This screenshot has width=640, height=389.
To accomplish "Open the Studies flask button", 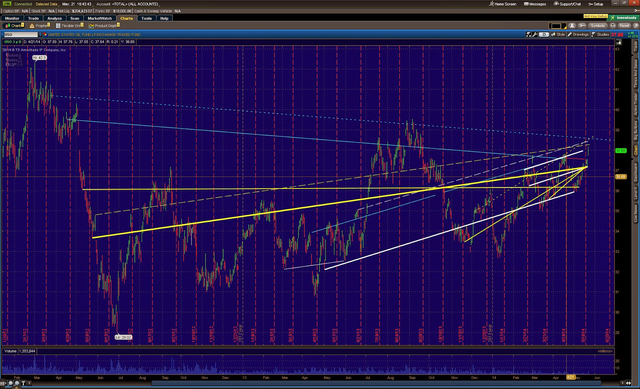I will coord(600,35).
